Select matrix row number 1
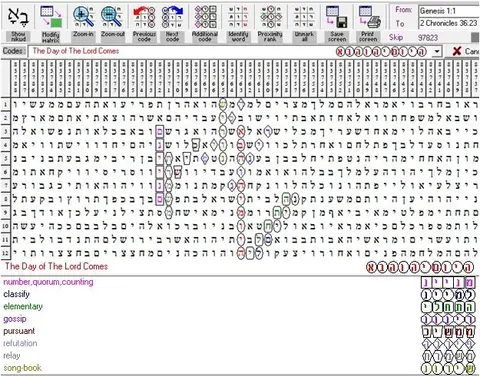The width and height of the screenshot is (480, 376). tap(5, 105)
